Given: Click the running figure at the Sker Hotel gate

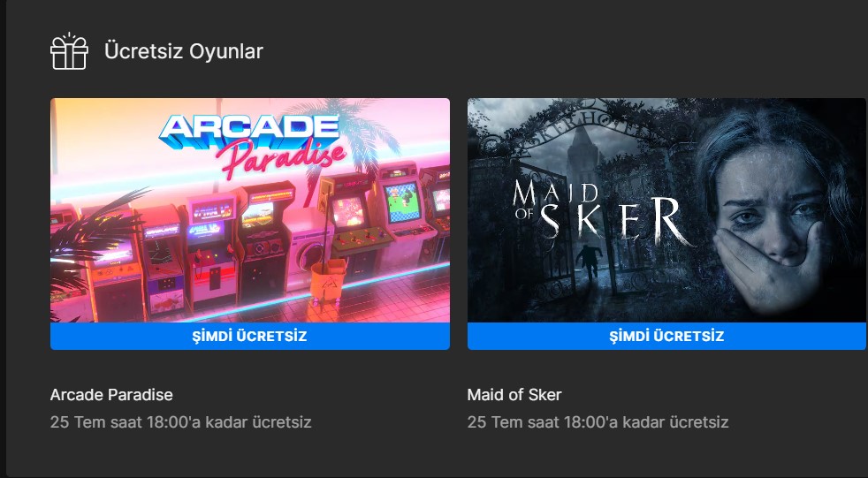Looking at the screenshot, I should (x=588, y=262).
